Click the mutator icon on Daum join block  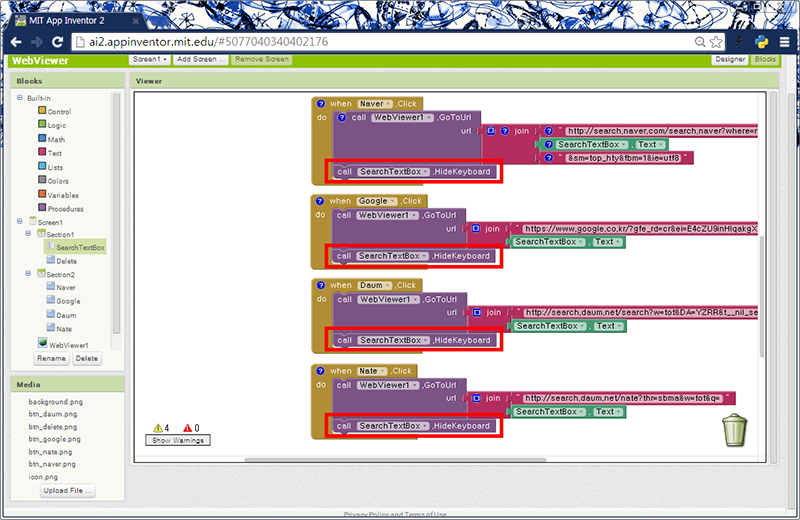[x=477, y=312]
